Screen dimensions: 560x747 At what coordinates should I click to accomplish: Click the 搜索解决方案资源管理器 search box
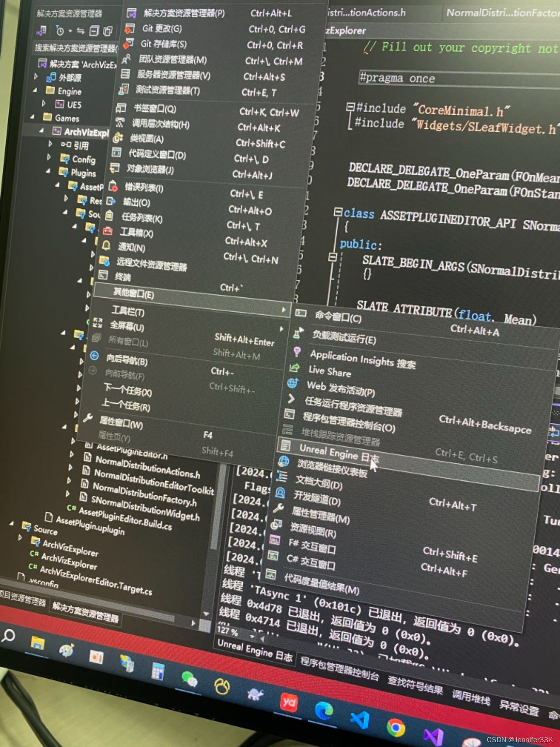pyautogui.click(x=75, y=47)
